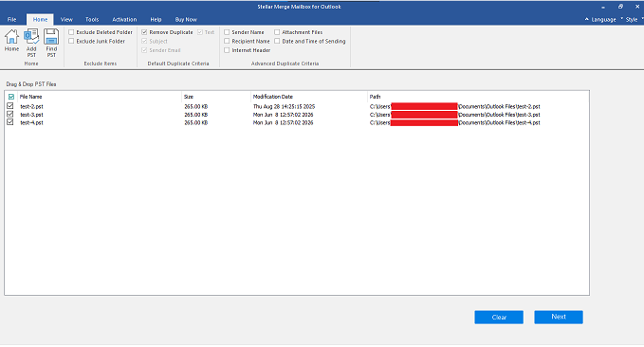
Task: Sort by Modification Date column header
Action: point(273,97)
